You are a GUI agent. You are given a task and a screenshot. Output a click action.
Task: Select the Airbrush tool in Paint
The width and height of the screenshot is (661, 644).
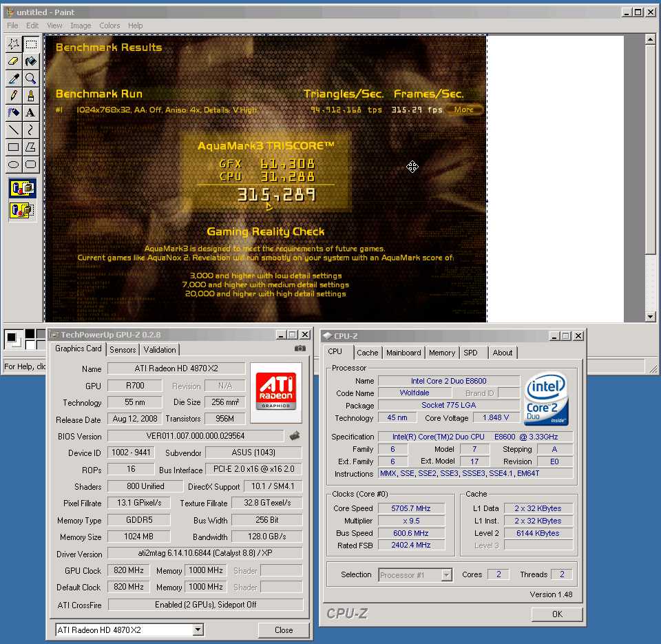(14, 113)
